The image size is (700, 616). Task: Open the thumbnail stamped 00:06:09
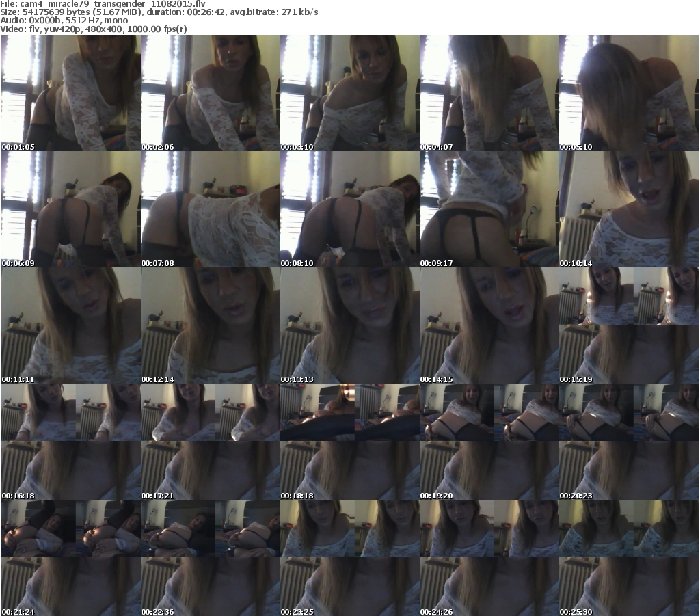(71, 209)
